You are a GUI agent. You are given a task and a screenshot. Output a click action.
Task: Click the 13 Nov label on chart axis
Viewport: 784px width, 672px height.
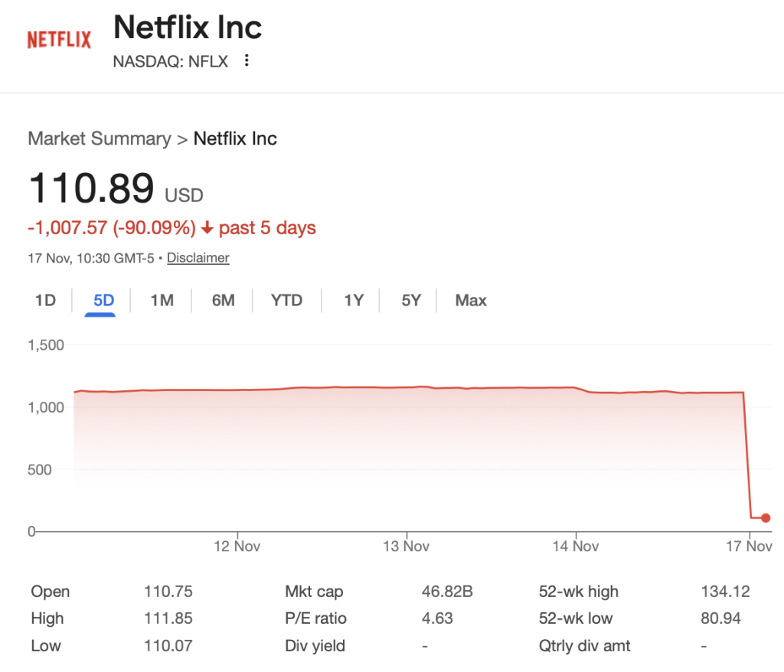click(x=406, y=546)
